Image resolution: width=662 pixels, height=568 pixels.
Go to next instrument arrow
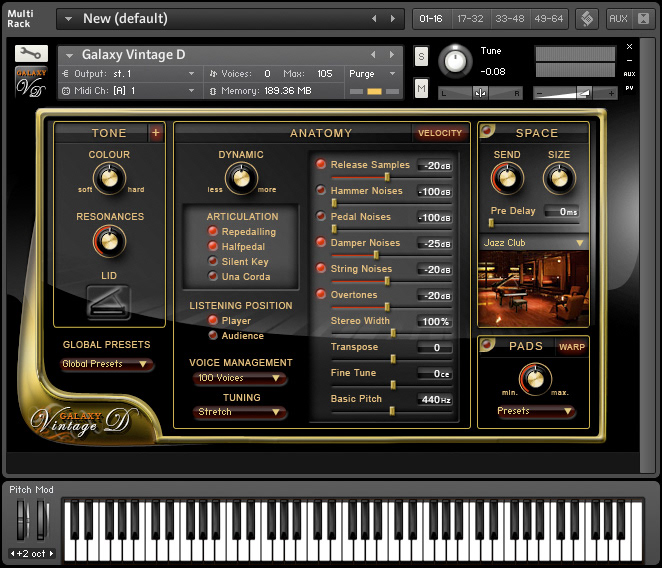point(391,54)
